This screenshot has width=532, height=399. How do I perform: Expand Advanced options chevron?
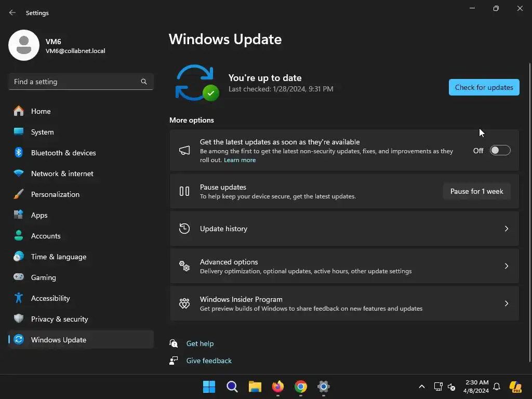click(507, 266)
